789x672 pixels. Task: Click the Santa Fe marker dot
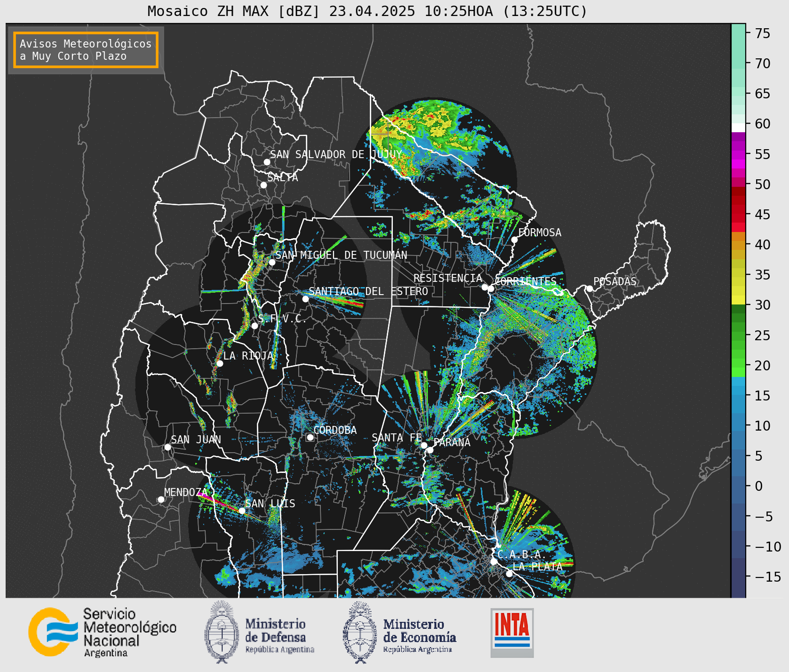tap(423, 445)
